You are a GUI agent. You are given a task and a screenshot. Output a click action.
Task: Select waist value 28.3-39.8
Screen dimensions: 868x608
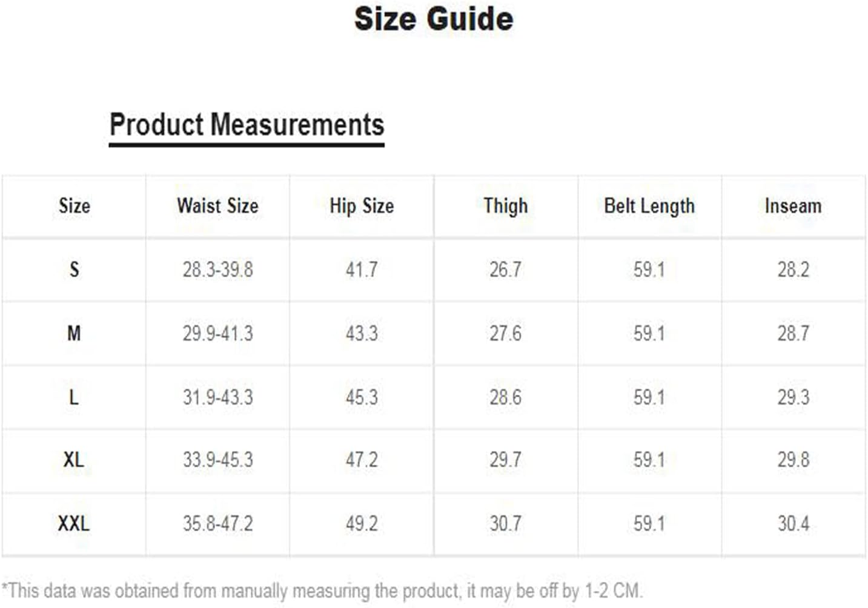tap(217, 269)
